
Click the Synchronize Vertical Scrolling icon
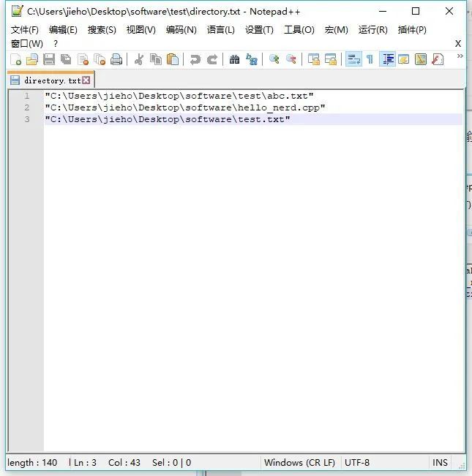coord(314,59)
